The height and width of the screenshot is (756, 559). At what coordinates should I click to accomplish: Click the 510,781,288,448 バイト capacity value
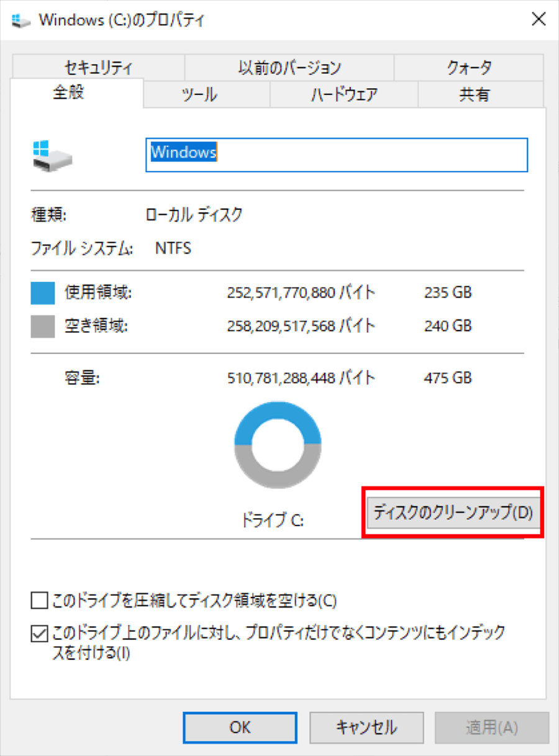tap(301, 378)
